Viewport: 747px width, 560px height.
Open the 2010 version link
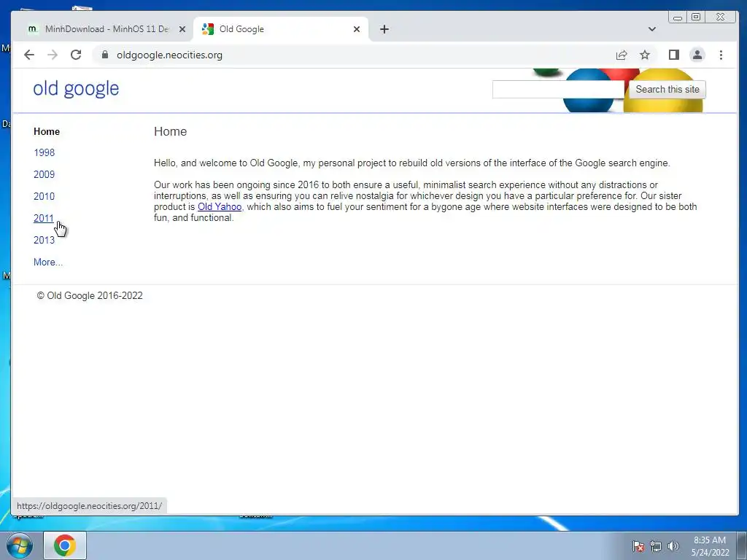point(44,196)
